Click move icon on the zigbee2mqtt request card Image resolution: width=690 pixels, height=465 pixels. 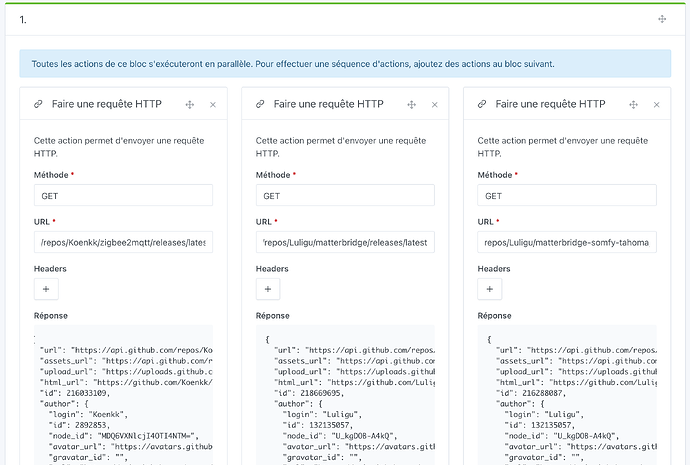pos(190,104)
